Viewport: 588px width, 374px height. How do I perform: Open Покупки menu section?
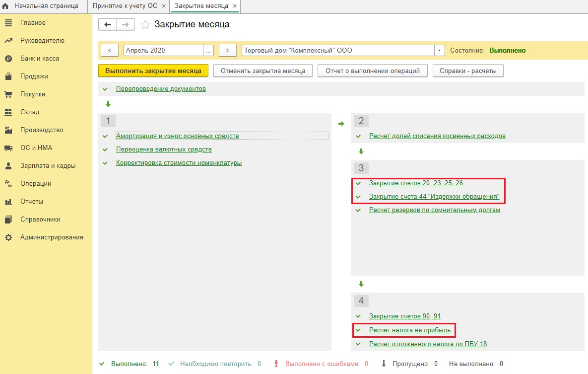tap(33, 94)
